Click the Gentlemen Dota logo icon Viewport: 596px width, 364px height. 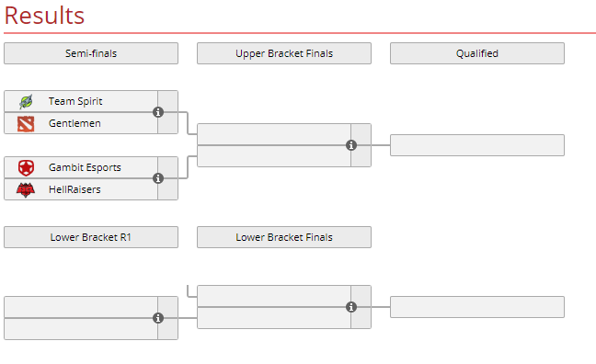[x=26, y=123]
